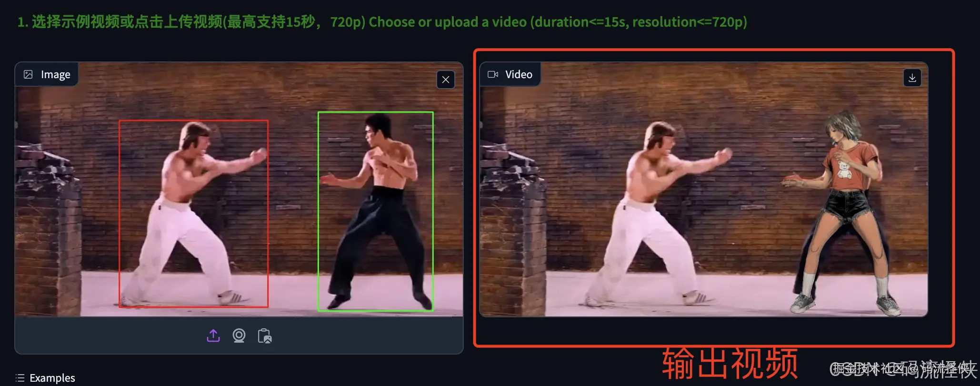Image resolution: width=980 pixels, height=386 pixels.
Task: Click the watermark text at bottom right
Action: tap(903, 369)
